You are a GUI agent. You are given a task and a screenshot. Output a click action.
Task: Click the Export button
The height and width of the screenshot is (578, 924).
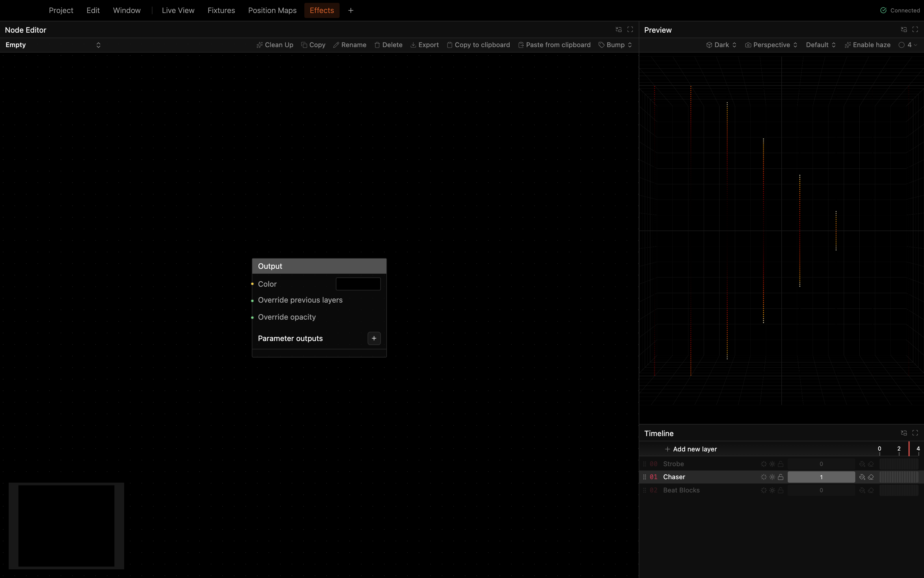(x=424, y=45)
